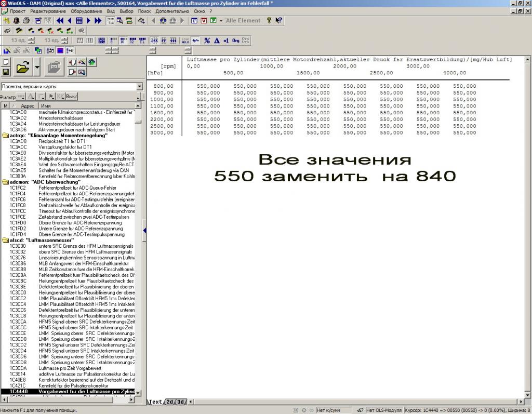Click the x1 factor icon
Image resolution: width=532 pixels, height=414 pixels.
coord(226,41)
